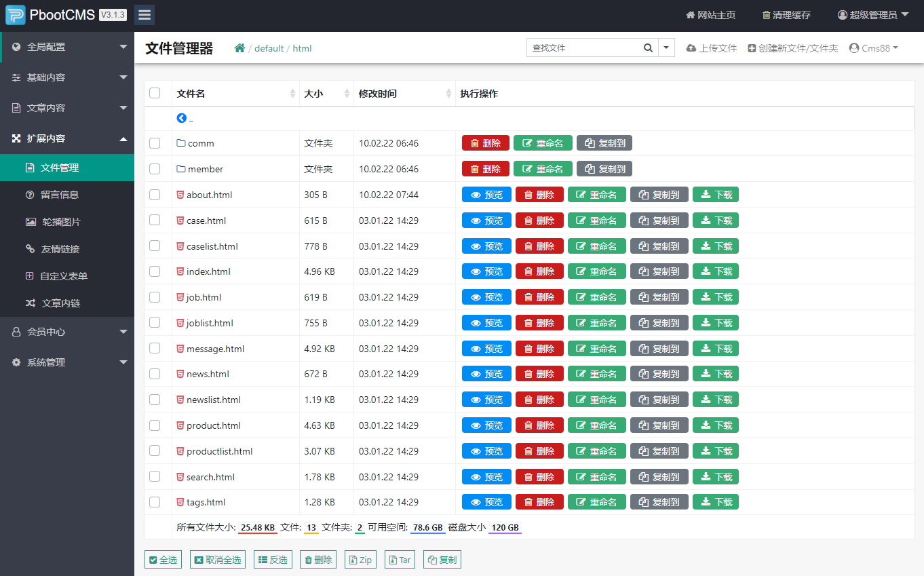924x576 pixels.
Task: Check the checkbox for the comm folder
Action: point(155,142)
